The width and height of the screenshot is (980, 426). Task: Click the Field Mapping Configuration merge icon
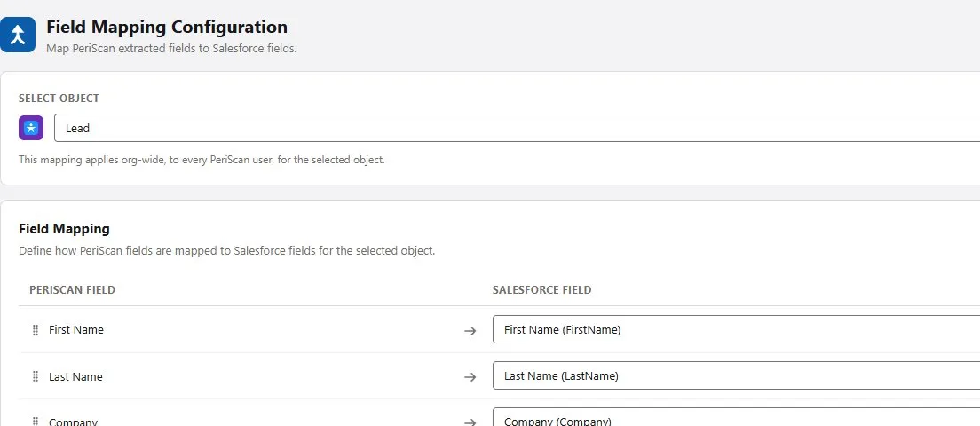coord(18,35)
